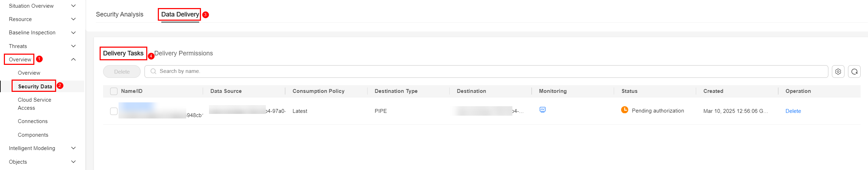This screenshot has width=868, height=170.
Task: Select all rows with header checkbox
Action: (114, 91)
